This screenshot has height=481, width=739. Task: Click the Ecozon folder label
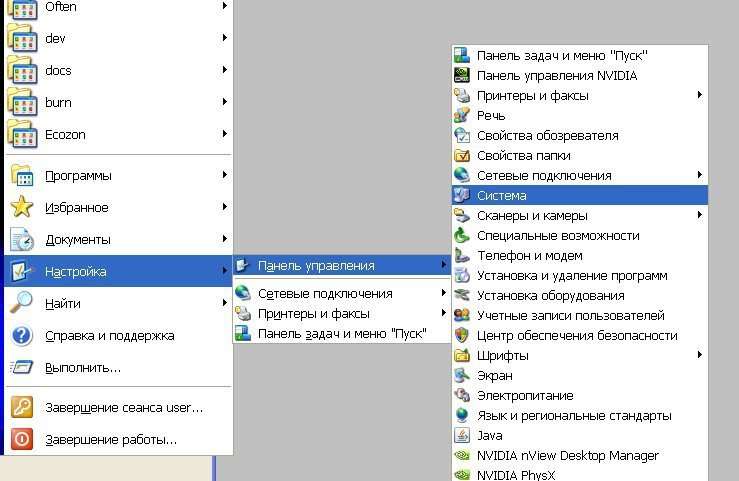(65, 135)
